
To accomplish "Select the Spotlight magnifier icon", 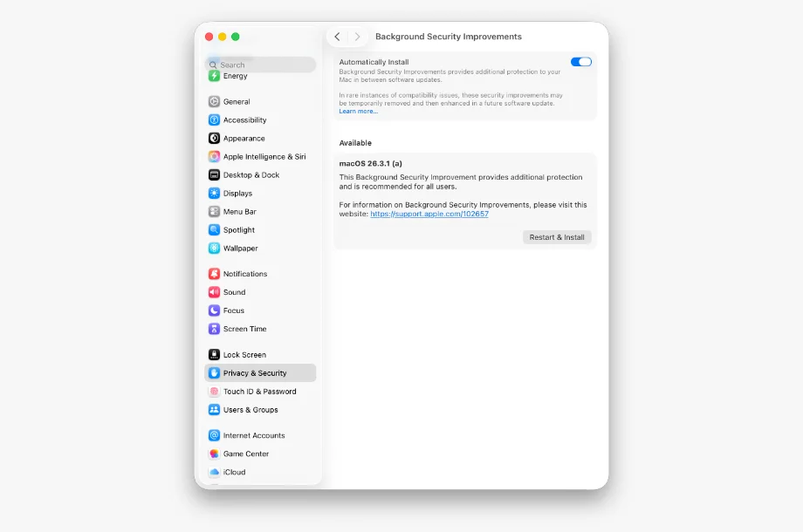I will click(214, 230).
